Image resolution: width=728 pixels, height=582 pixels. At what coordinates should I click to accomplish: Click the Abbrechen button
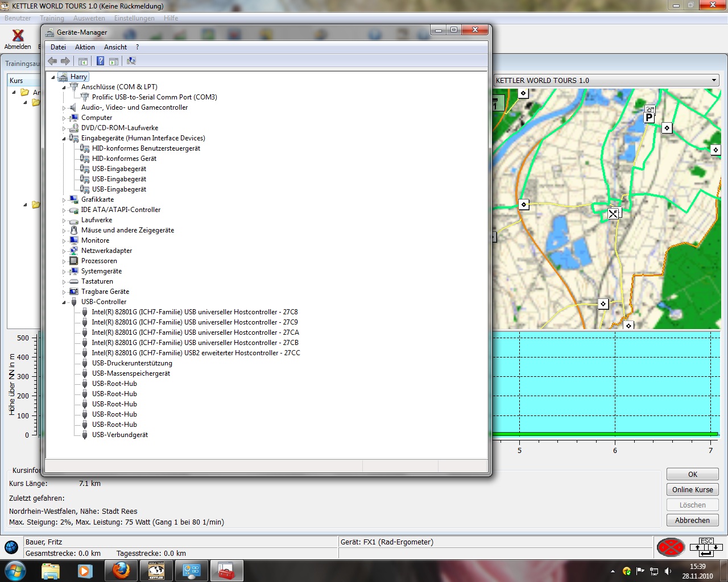pos(692,520)
